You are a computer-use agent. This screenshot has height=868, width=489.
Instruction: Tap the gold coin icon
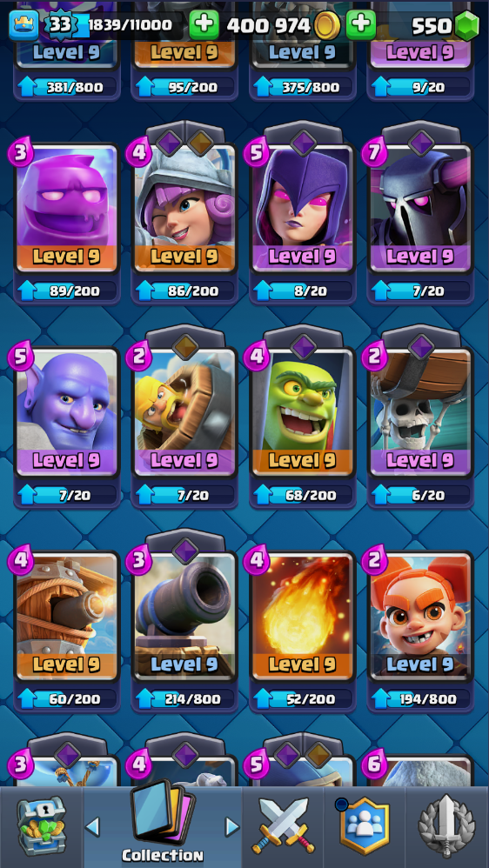click(327, 25)
